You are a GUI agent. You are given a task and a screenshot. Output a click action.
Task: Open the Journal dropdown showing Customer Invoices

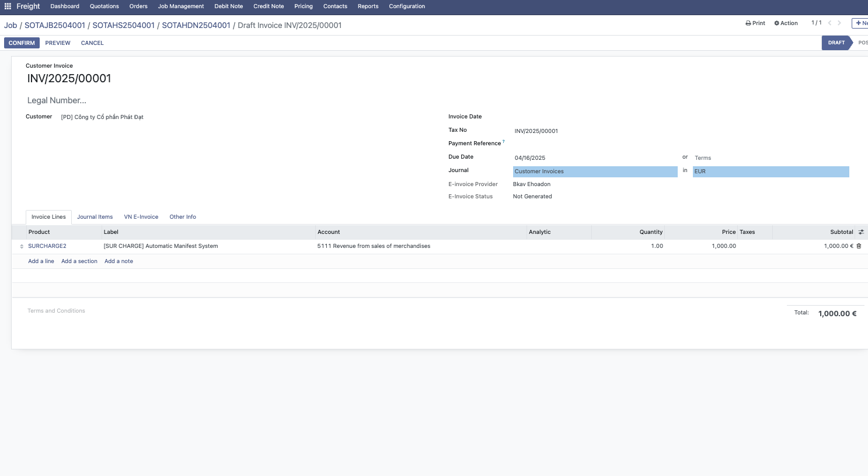pos(594,171)
